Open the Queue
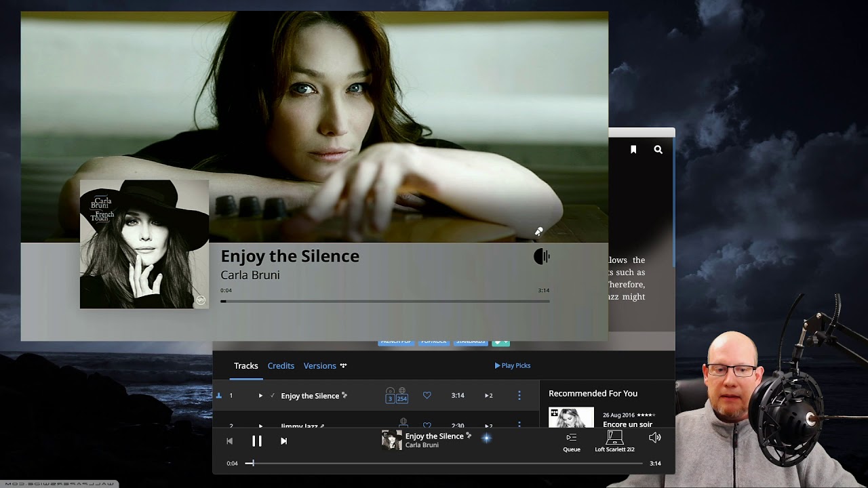The width and height of the screenshot is (868, 488). pos(572,441)
